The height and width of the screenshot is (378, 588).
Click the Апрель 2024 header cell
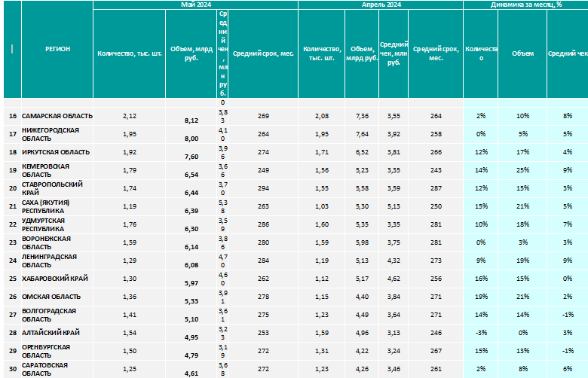381,5
